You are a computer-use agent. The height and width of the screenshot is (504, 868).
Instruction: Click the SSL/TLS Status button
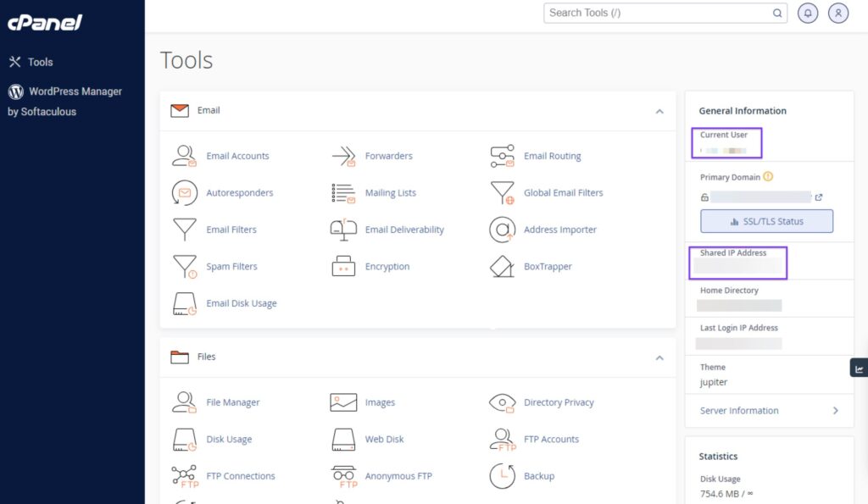[766, 222]
